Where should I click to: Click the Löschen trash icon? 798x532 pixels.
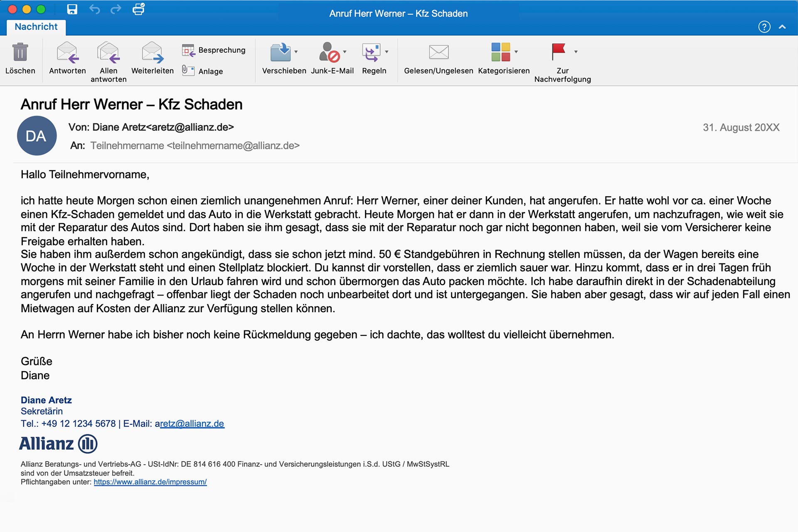(20, 52)
